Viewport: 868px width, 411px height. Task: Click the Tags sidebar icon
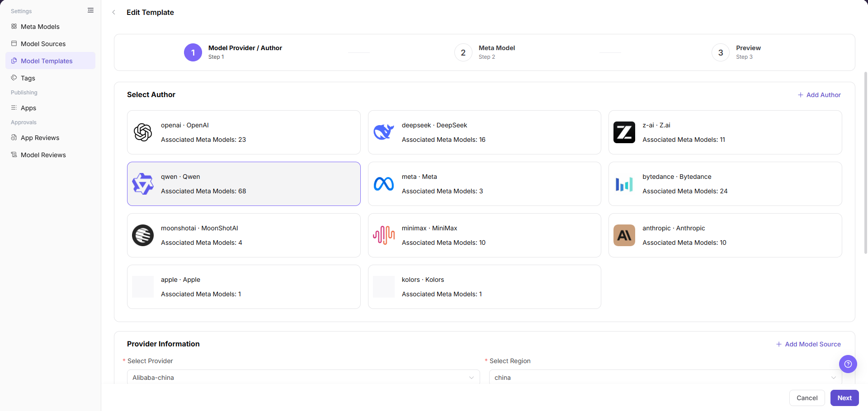pyautogui.click(x=14, y=78)
